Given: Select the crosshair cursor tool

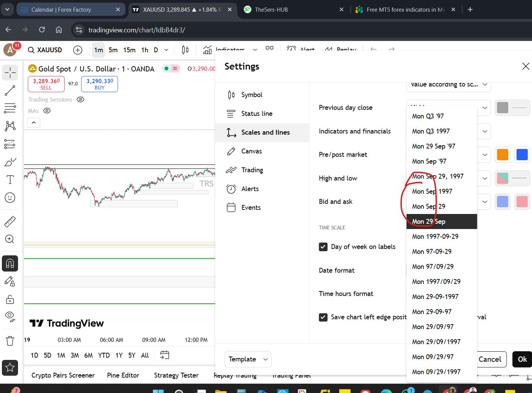Looking at the screenshot, I should [x=10, y=72].
